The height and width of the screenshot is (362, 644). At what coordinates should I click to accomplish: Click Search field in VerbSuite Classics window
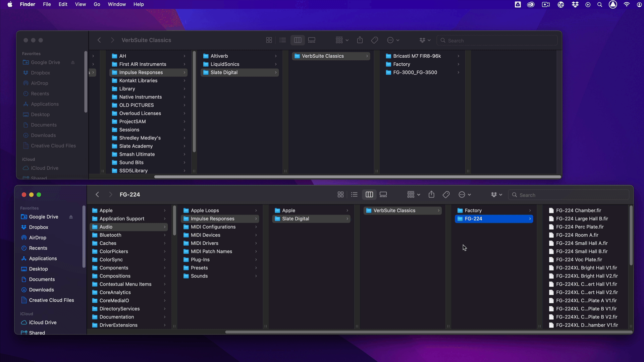[497, 40]
